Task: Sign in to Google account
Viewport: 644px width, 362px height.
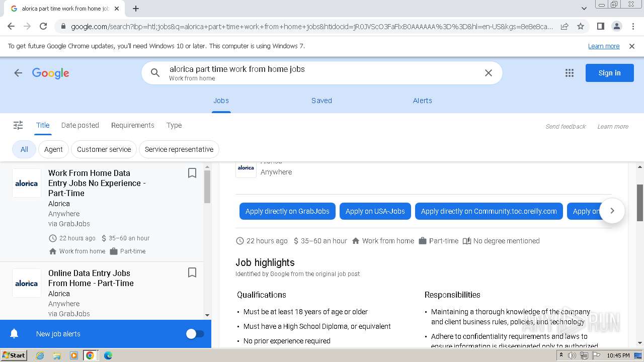Action: [x=609, y=73]
